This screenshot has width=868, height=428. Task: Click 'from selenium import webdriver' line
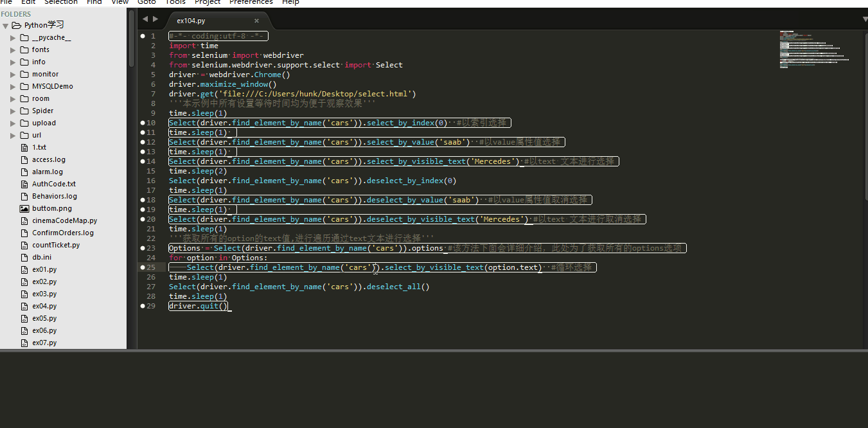(236, 55)
